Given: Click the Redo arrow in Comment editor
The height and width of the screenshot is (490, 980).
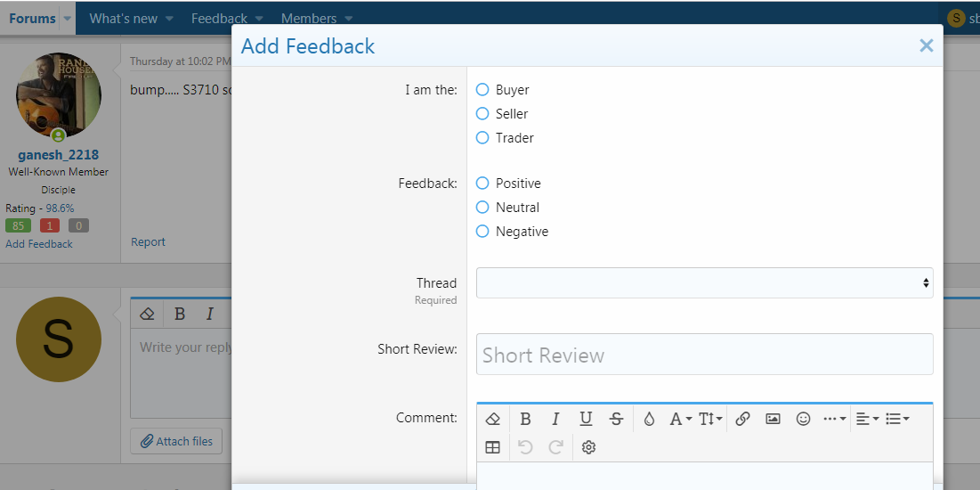Looking at the screenshot, I should point(555,447).
